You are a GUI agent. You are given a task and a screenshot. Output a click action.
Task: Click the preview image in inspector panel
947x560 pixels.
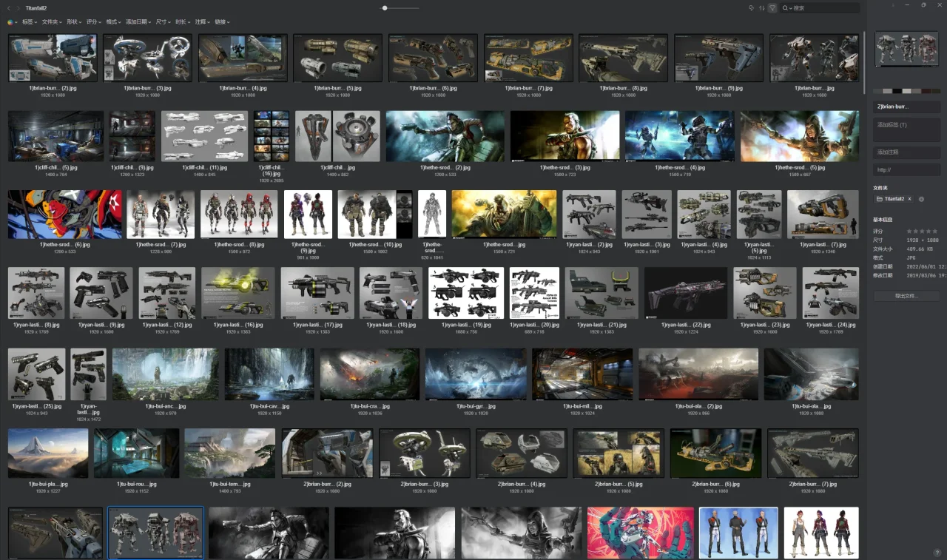tap(906, 50)
